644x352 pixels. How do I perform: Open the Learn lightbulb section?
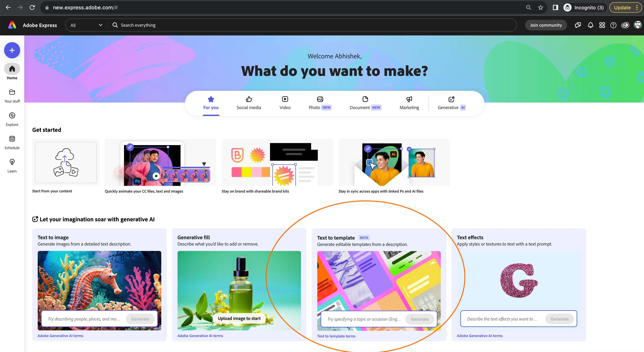tap(12, 166)
